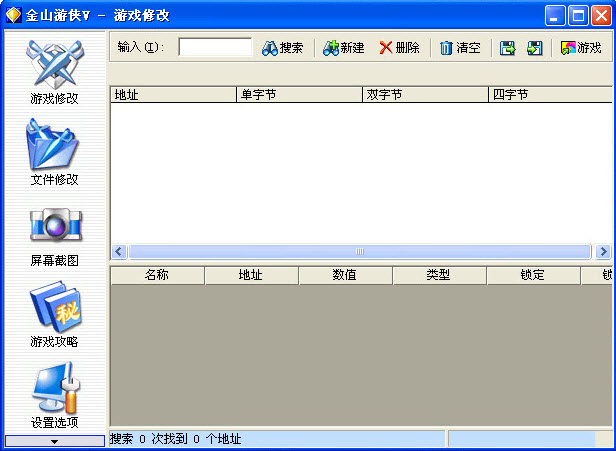Click the red X 删除 button
Viewport: 616px width, 451px height.
point(399,48)
